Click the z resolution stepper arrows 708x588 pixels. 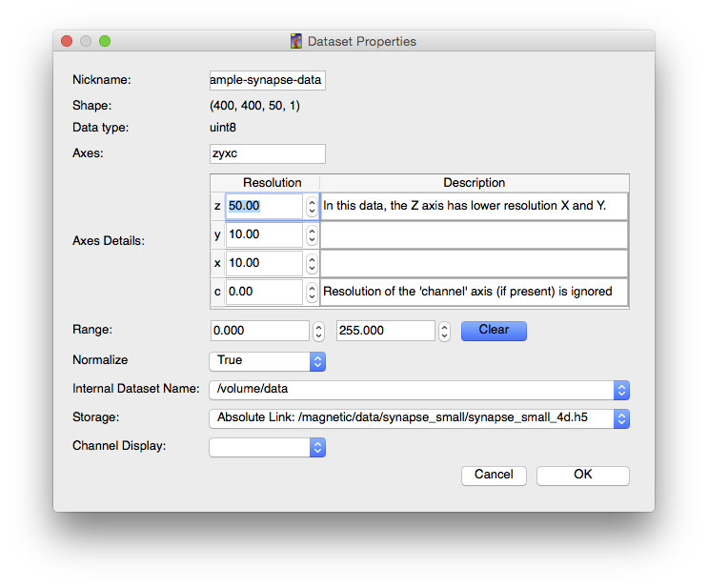312,207
